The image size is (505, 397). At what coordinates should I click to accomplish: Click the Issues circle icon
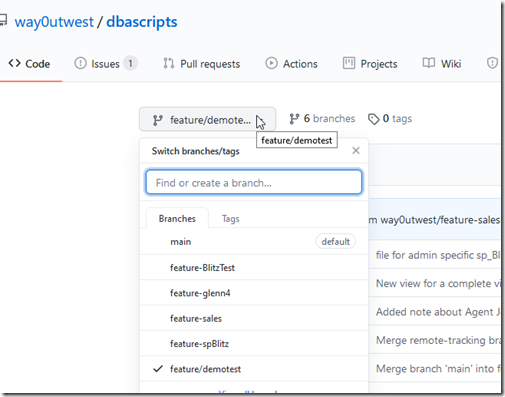(80, 63)
